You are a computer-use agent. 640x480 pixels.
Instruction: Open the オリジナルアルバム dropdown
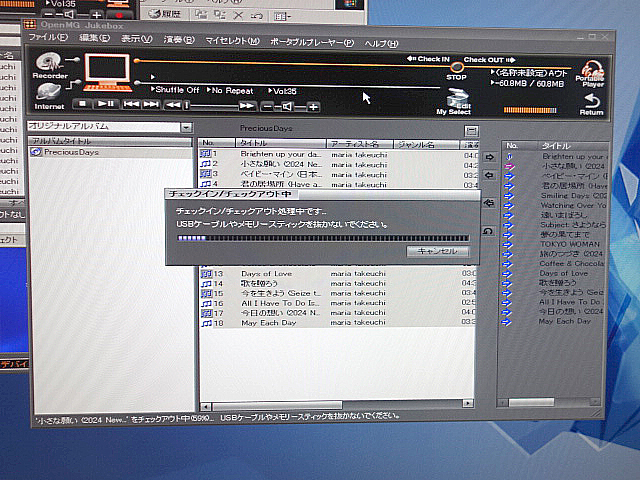coord(186,127)
